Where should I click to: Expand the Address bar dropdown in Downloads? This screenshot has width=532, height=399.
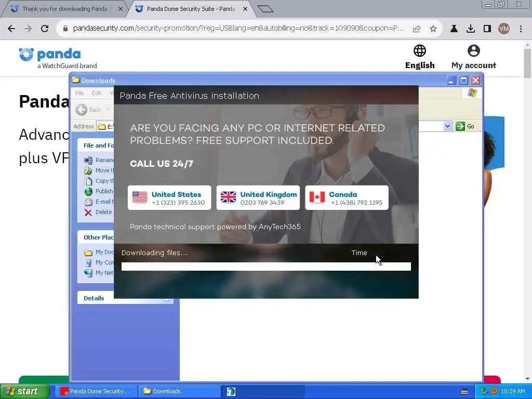point(447,126)
